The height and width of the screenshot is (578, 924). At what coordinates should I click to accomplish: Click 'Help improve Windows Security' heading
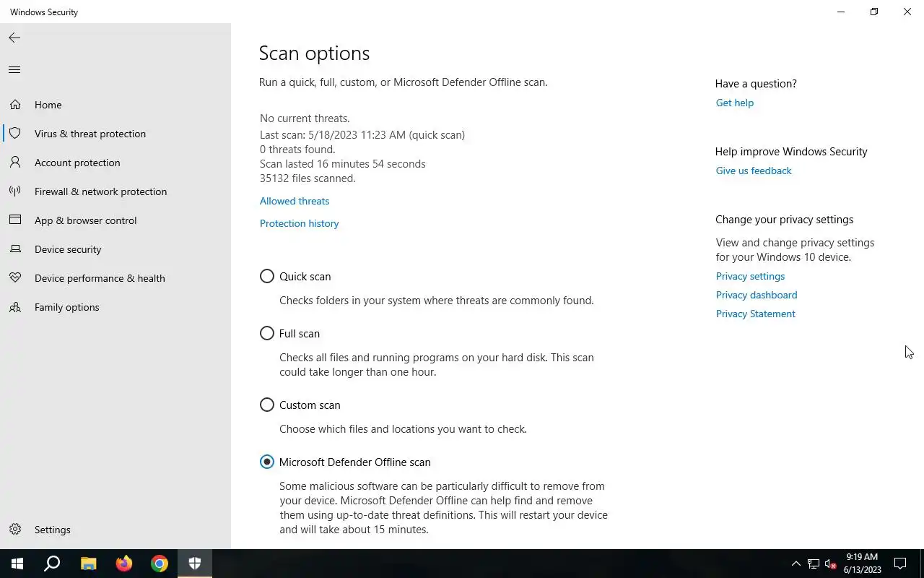click(x=791, y=152)
